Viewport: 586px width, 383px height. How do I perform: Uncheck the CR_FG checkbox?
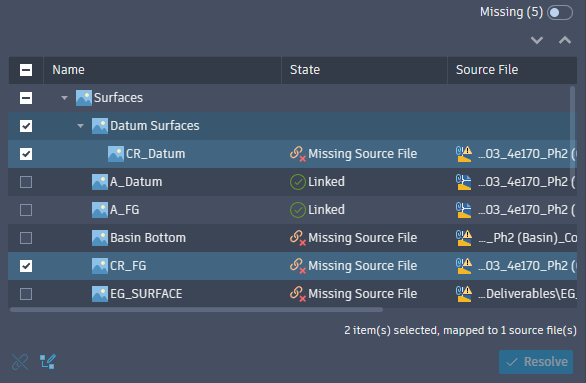click(26, 266)
